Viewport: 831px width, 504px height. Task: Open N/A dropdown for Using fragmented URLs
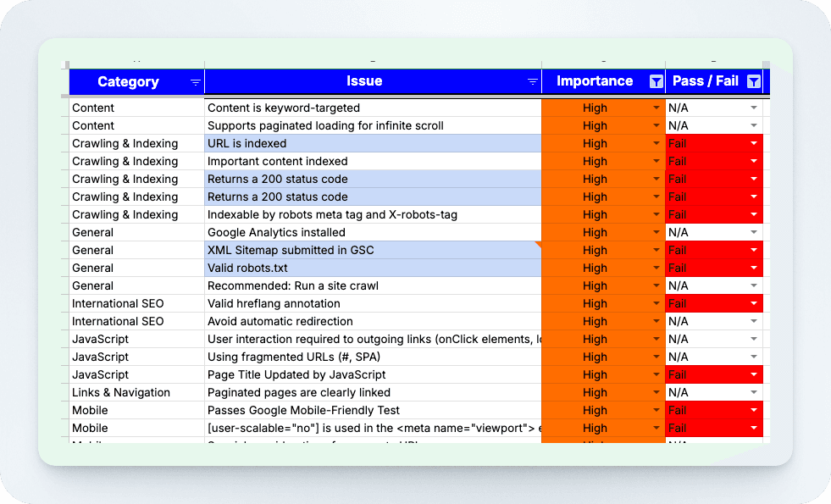tap(753, 357)
